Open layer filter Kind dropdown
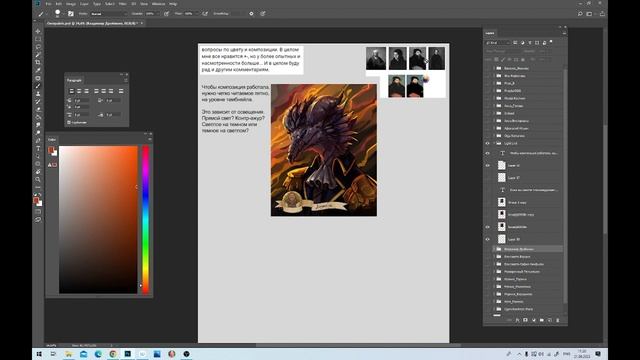 coord(498,42)
